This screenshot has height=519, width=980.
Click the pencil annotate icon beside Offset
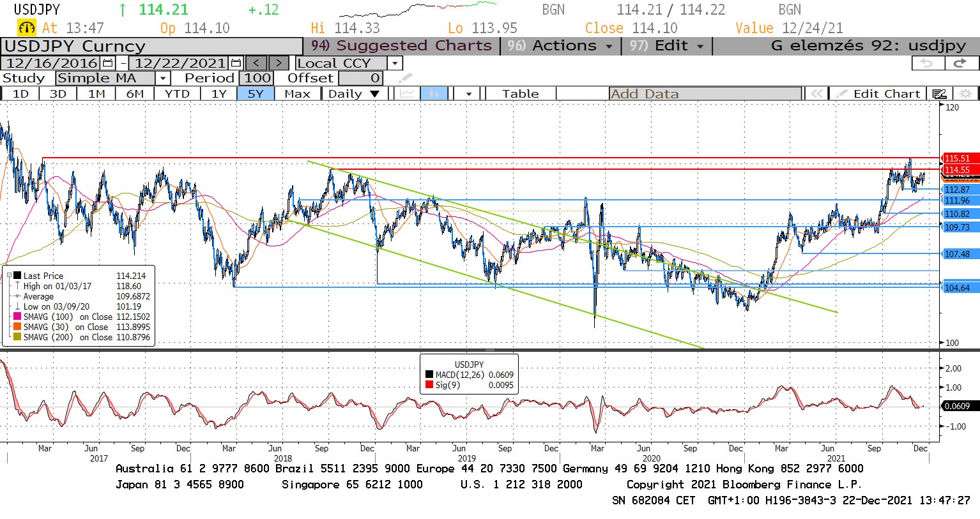(x=405, y=79)
